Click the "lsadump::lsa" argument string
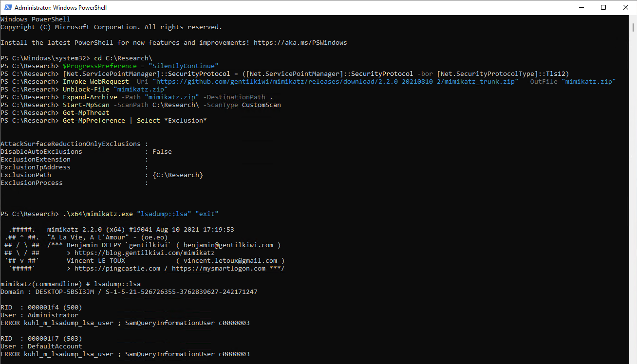 pos(164,214)
